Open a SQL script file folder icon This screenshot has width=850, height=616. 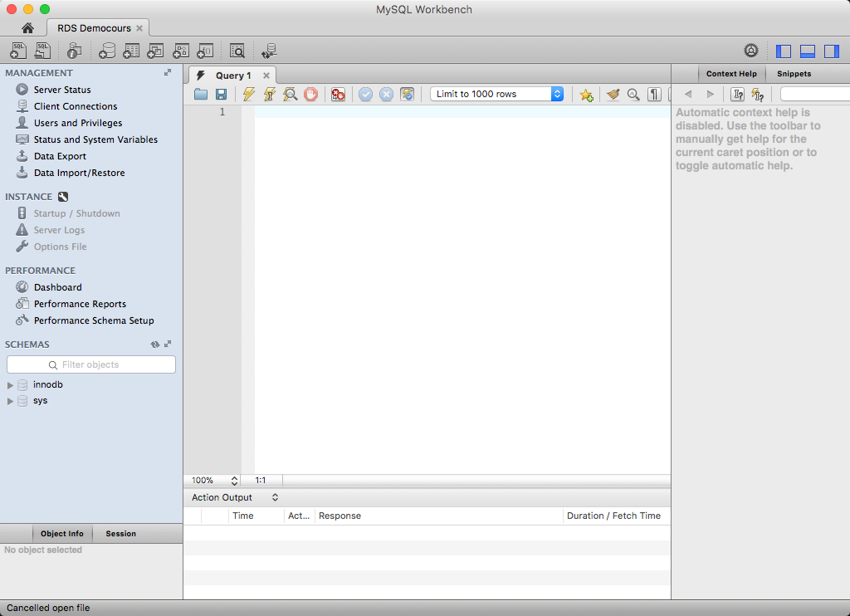[201, 95]
